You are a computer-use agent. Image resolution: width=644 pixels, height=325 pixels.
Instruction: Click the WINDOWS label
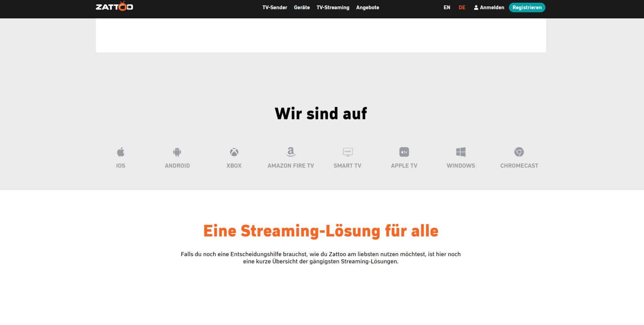pyautogui.click(x=461, y=166)
